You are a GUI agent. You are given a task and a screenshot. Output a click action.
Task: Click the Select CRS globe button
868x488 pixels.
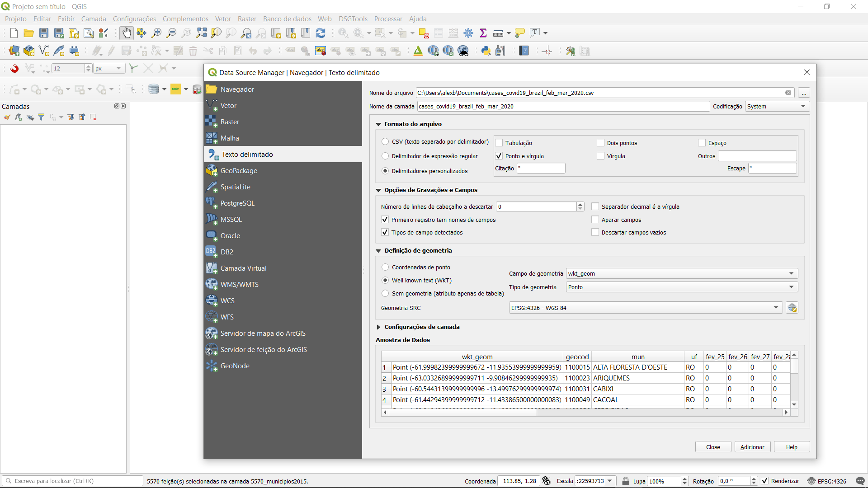792,308
